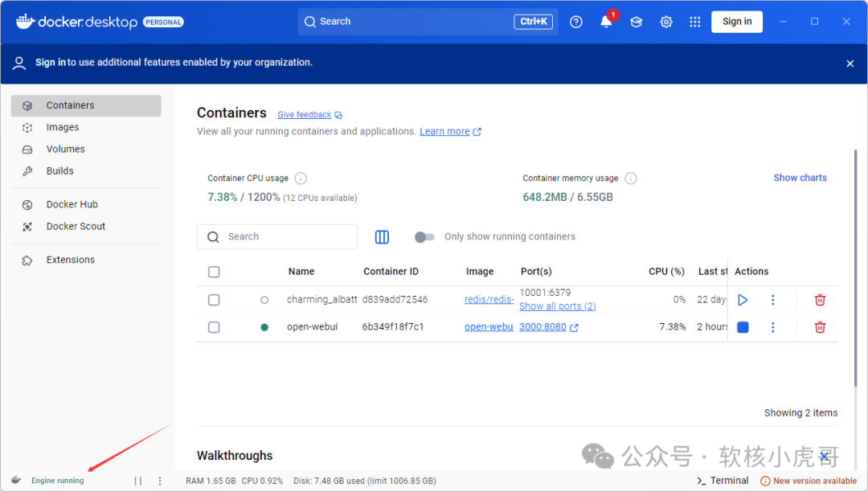Click the Give feedback link
The height and width of the screenshot is (492, 868).
304,115
